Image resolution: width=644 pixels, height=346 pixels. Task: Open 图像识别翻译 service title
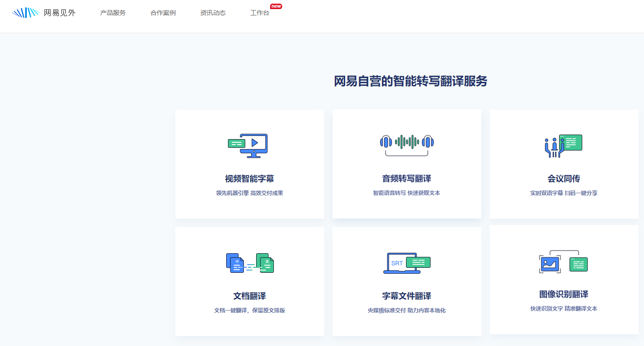click(x=564, y=294)
